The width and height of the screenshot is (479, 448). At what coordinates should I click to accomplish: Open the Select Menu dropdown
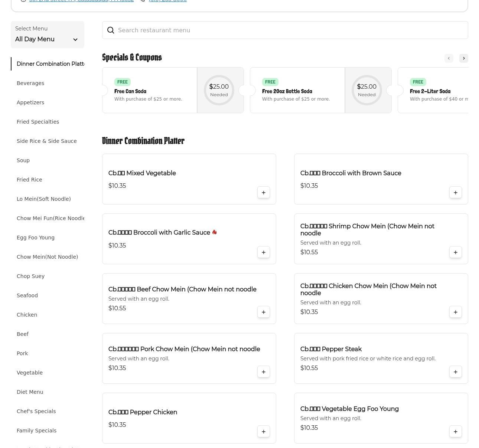[47, 35]
